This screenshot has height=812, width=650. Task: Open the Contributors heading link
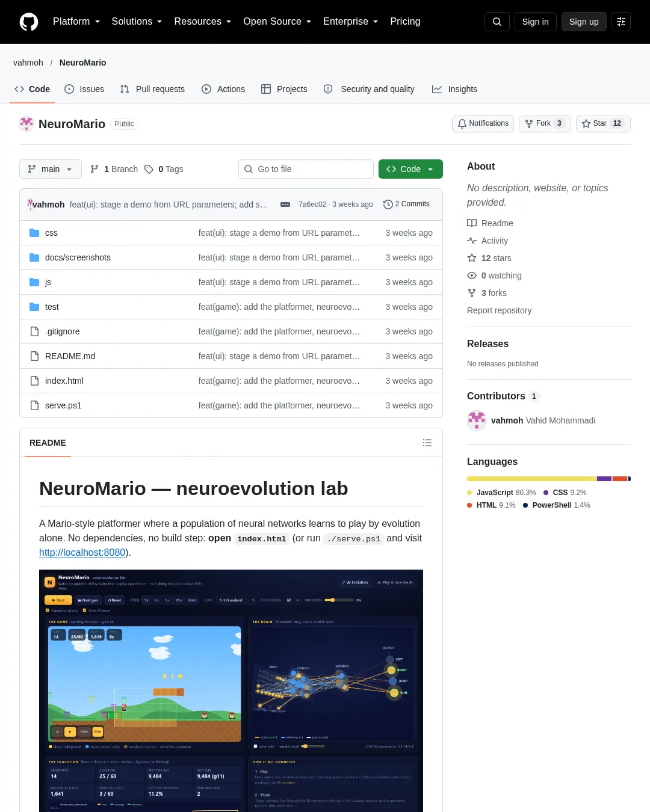click(x=503, y=396)
